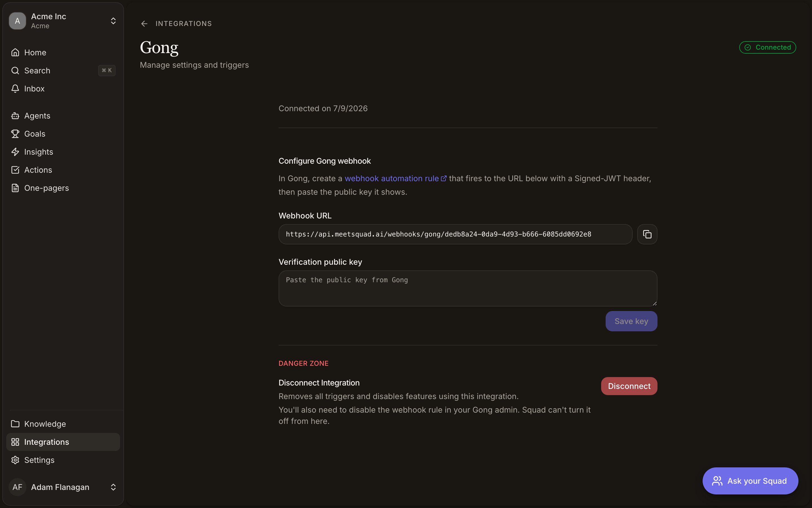Select Integrations in the sidebar

[63, 442]
